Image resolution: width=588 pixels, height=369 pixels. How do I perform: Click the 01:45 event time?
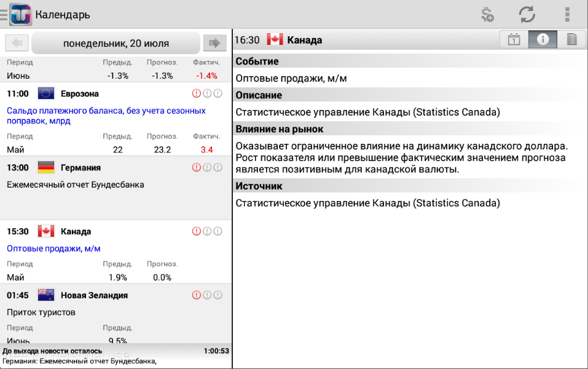[18, 295]
